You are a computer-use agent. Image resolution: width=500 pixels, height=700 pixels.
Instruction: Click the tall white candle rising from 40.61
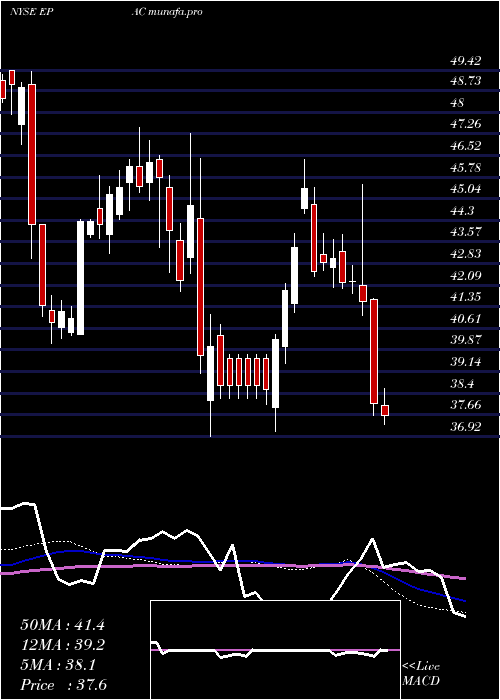[x=80, y=277]
